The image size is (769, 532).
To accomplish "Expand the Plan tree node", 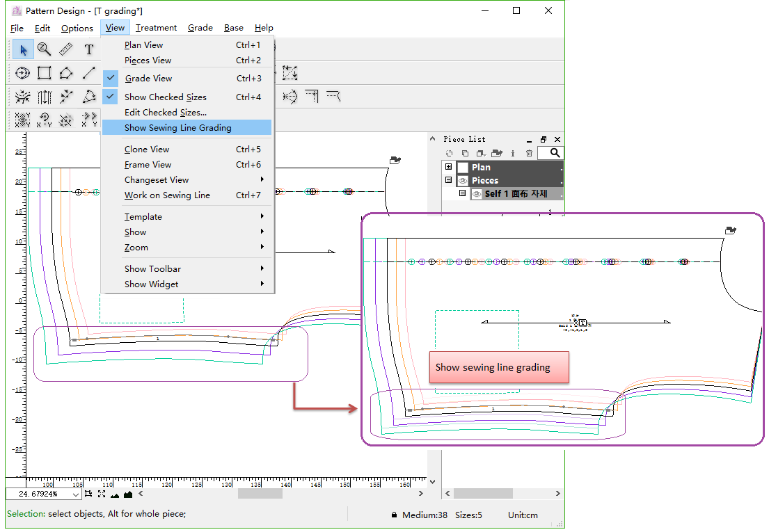I will pos(449,168).
